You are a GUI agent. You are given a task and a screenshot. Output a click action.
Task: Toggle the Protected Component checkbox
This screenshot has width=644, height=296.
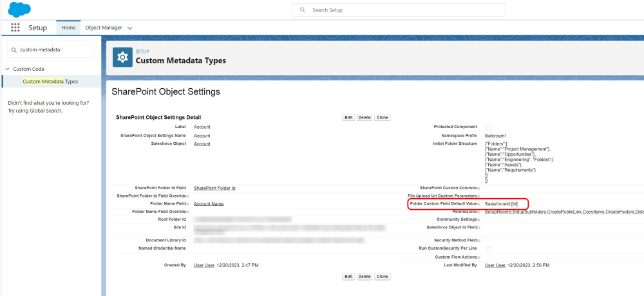click(x=488, y=127)
